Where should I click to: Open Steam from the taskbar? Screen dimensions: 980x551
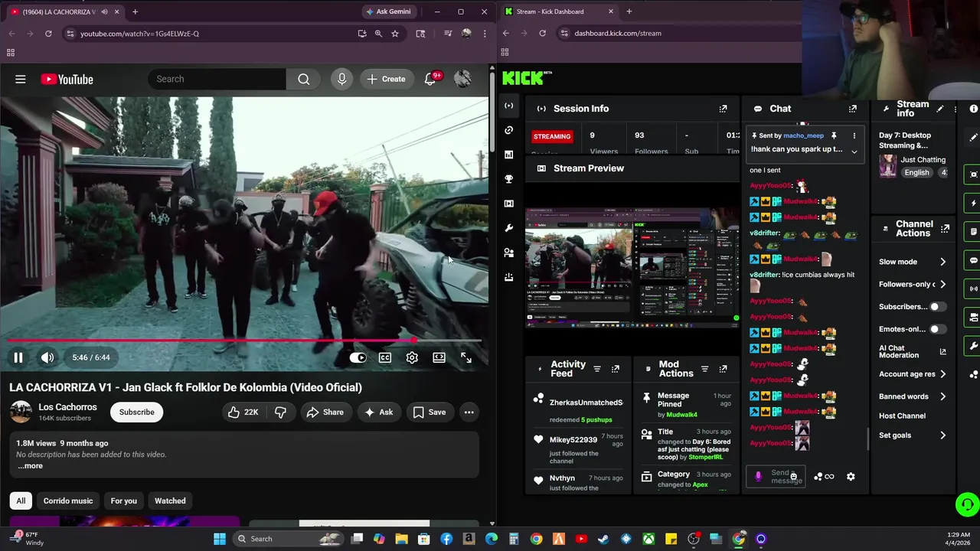coord(603,539)
